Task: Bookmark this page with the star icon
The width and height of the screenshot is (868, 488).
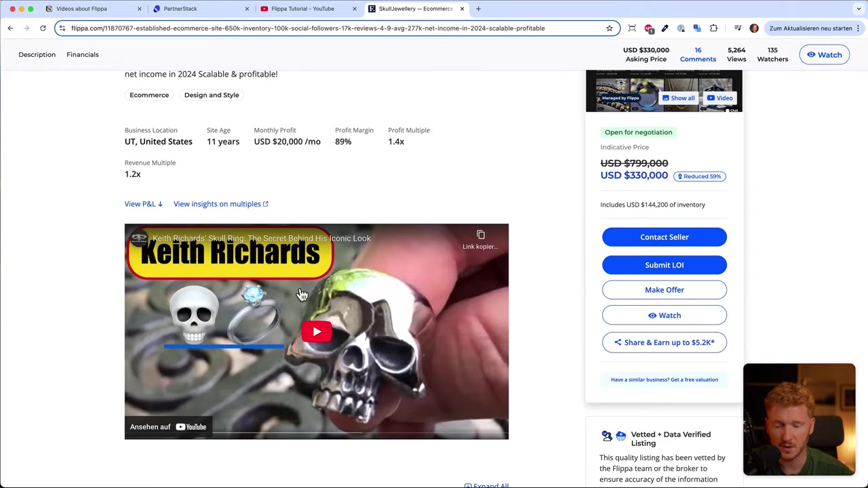Action: point(609,28)
